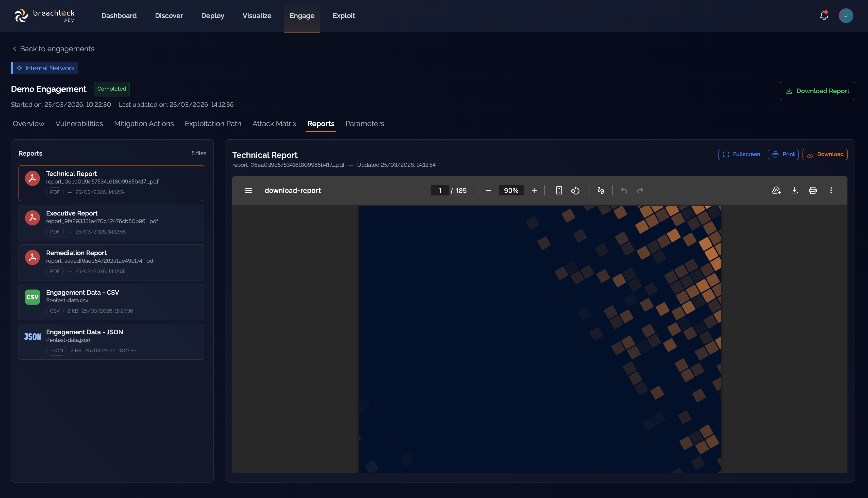The width and height of the screenshot is (868, 498).
Task: Click the green Download Report button
Action: click(x=817, y=91)
